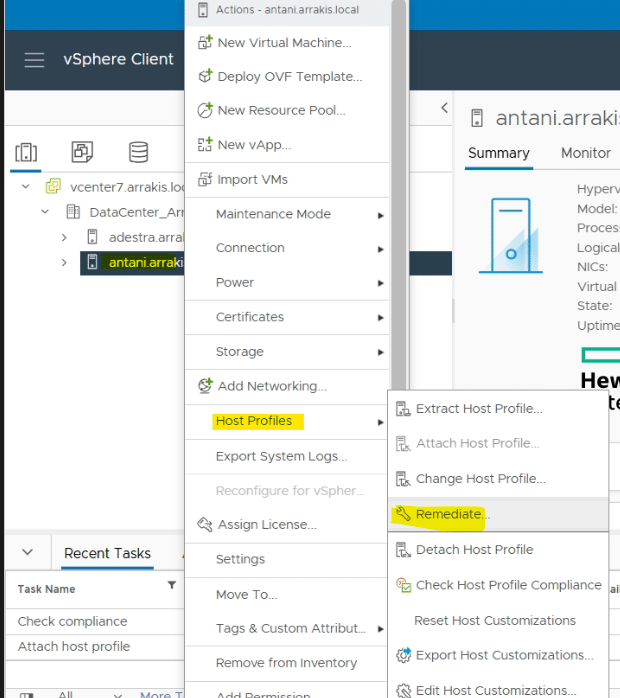Collapse the DataCenter_Arr tree node
This screenshot has height=698, width=620.
[45, 212]
